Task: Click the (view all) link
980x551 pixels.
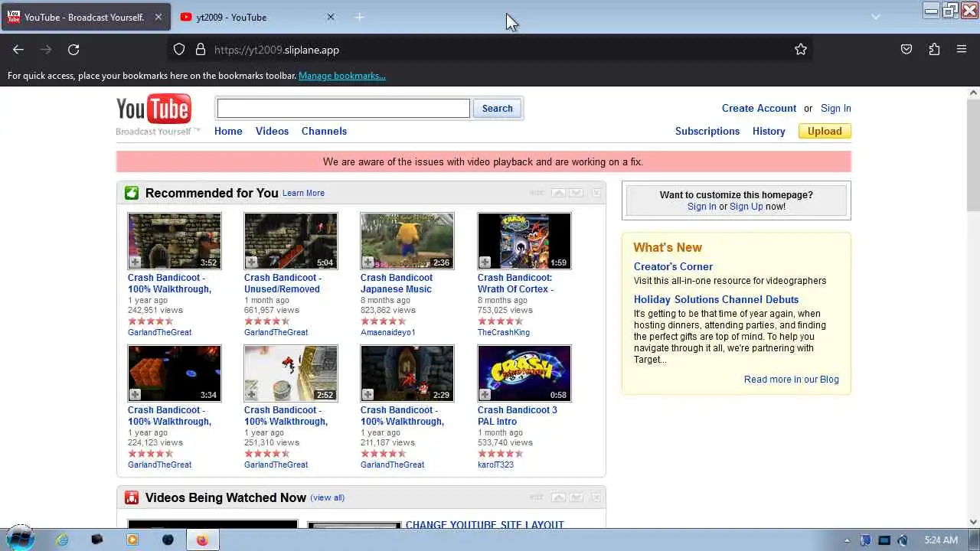Action: [x=328, y=497]
